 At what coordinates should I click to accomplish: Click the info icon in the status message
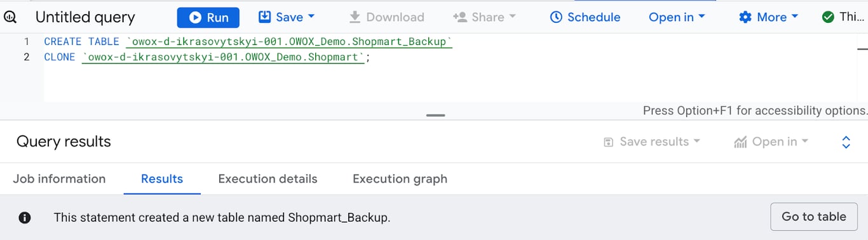pos(25,218)
